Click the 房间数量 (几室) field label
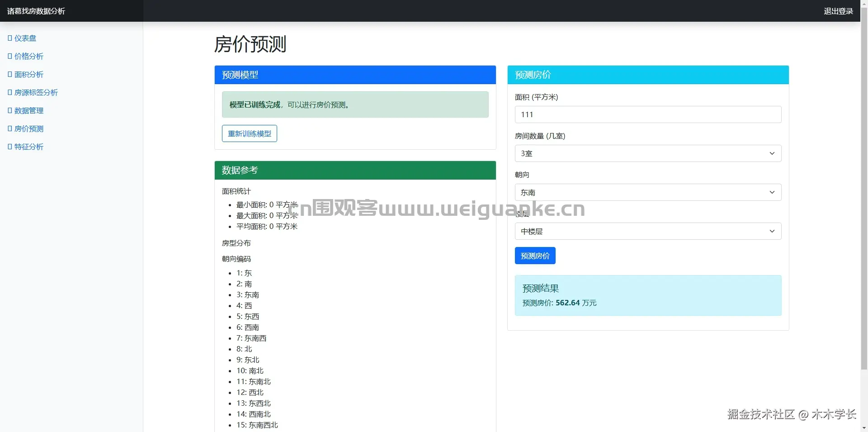 click(x=540, y=136)
